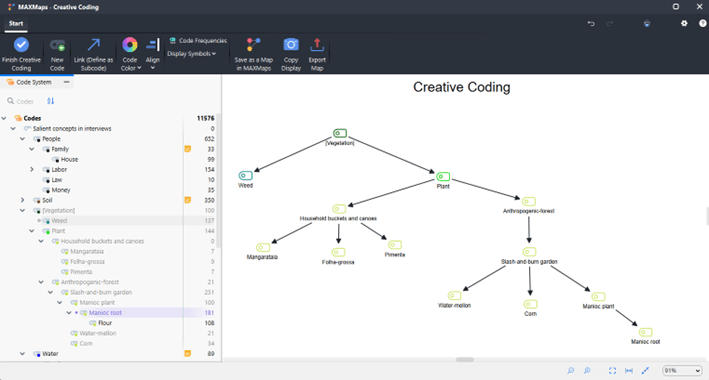Click fit map to window icon
The image size is (709, 380).
612,371
